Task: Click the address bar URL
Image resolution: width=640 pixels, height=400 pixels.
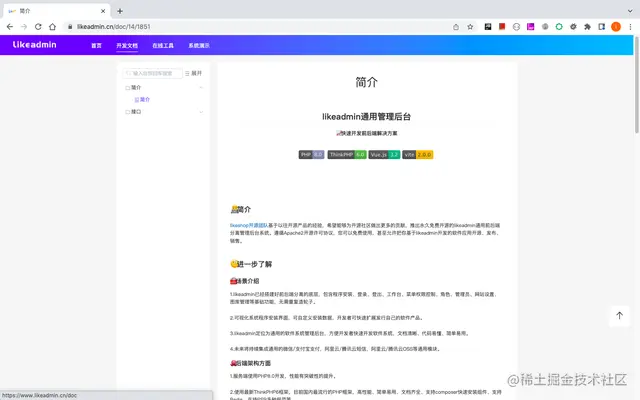Action: [x=113, y=27]
